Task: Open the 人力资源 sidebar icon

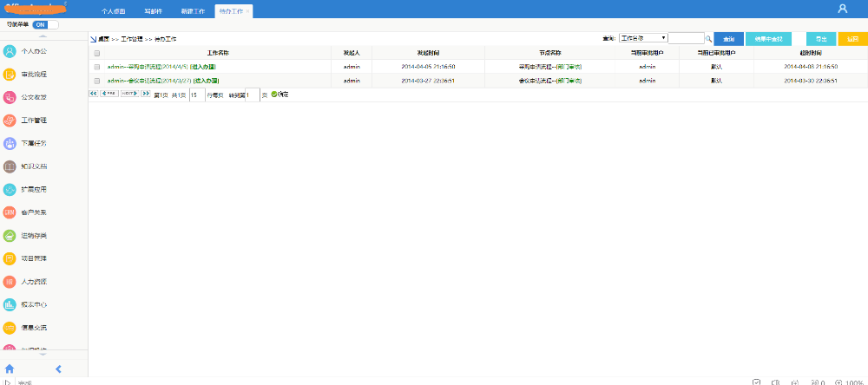Action: coord(10,282)
